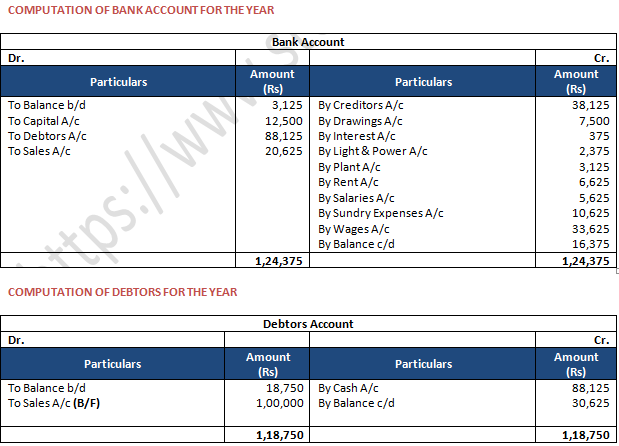The image size is (619, 446).
Task: Select the 'Debtors Account' table title
Action: pyautogui.click(x=308, y=324)
